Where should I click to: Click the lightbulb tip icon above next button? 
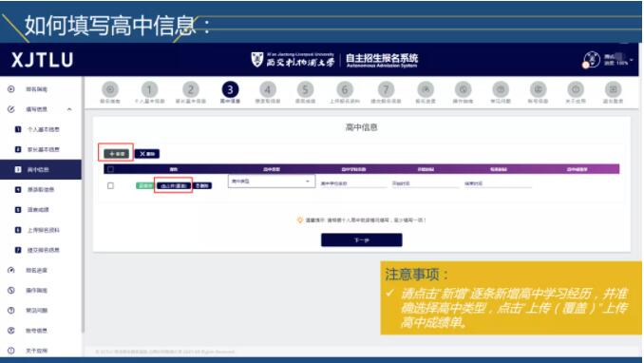pyautogui.click(x=300, y=220)
